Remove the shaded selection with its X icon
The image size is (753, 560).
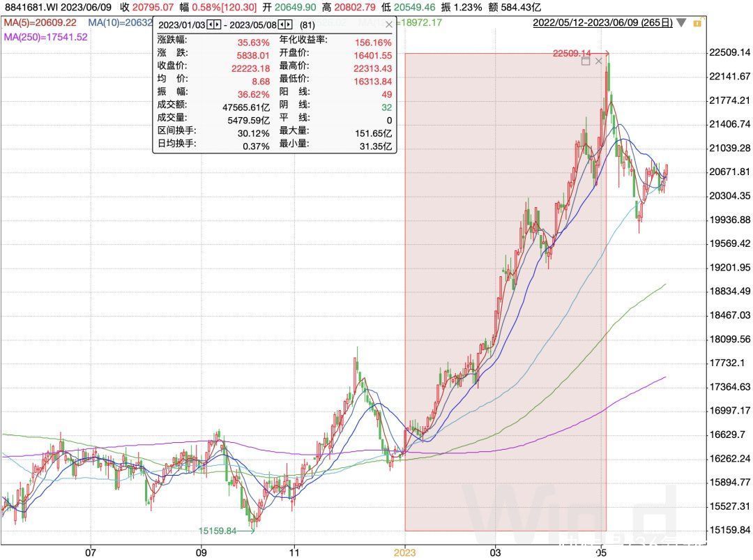pos(598,61)
